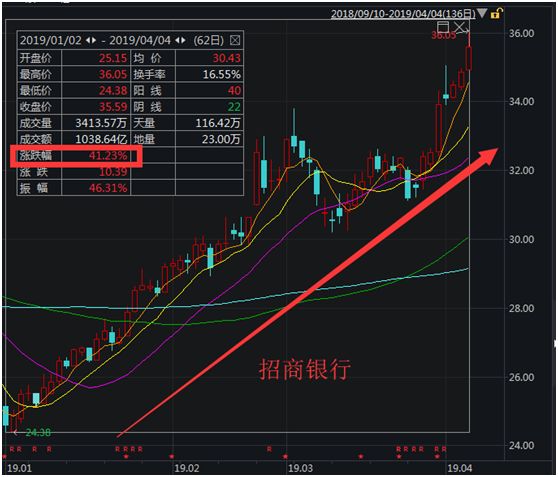Click the 开盘价 row label

coord(35,58)
